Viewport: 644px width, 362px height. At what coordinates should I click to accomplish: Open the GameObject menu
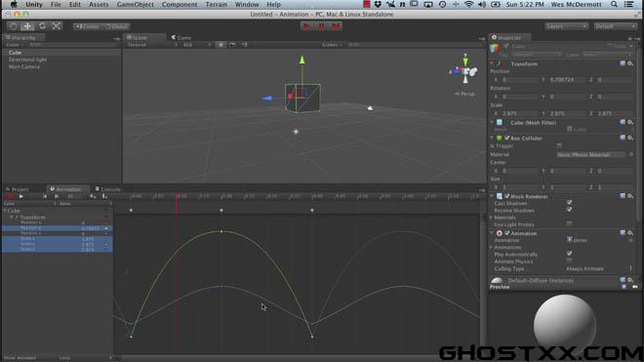point(135,5)
